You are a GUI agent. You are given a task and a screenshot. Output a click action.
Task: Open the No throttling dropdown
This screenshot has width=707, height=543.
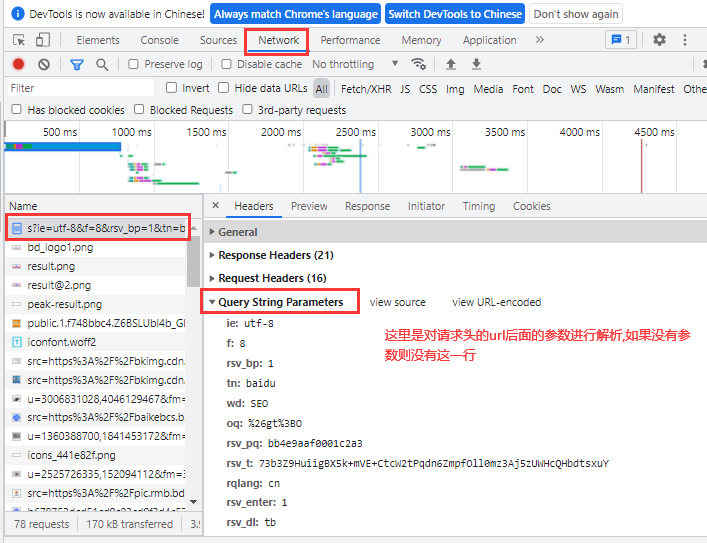coord(355,64)
